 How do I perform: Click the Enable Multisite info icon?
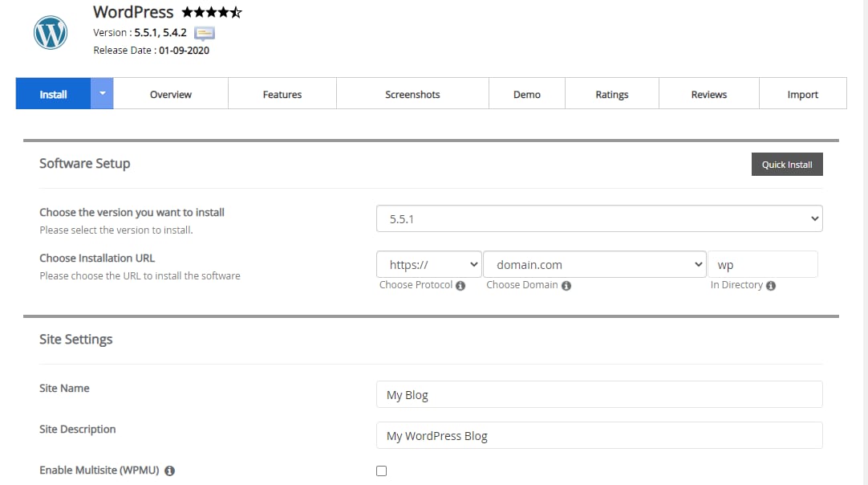(x=170, y=471)
